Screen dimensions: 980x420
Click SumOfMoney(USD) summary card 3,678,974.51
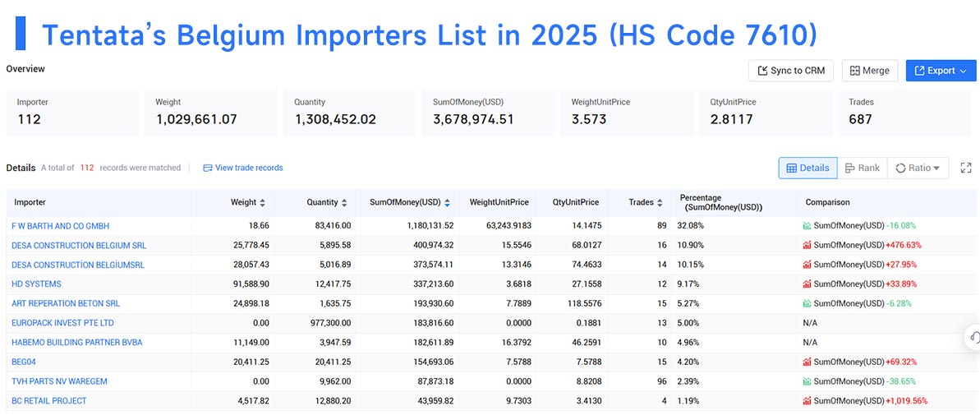pos(489,113)
